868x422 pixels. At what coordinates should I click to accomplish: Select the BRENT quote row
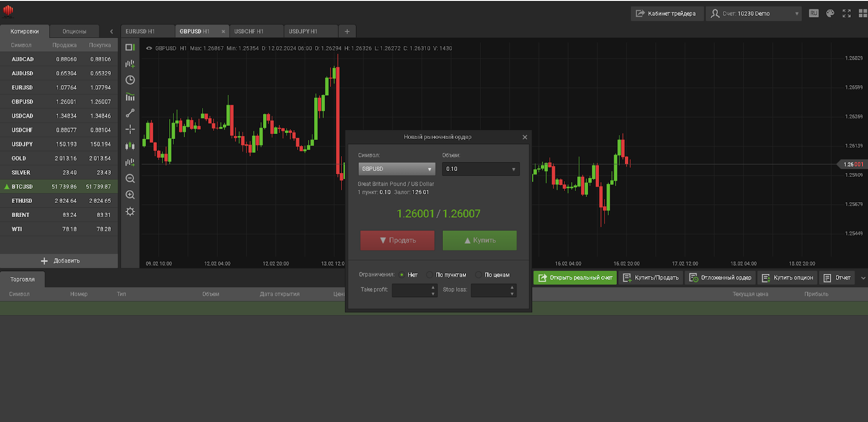point(59,215)
